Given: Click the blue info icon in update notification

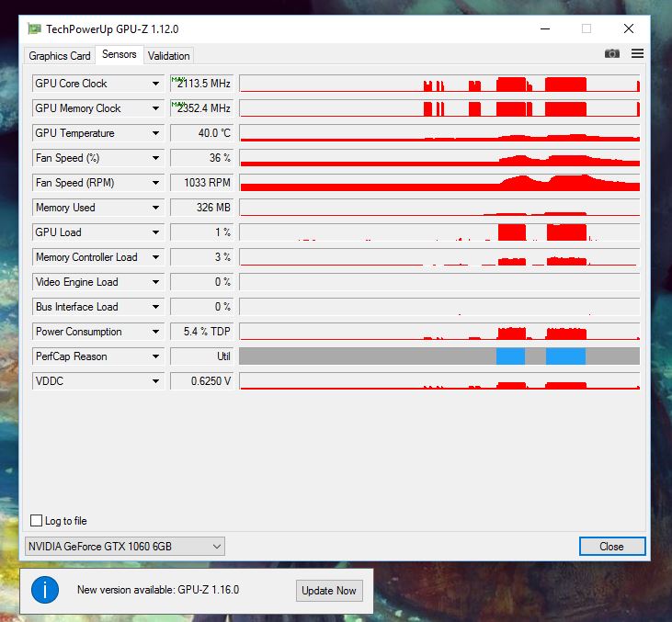Looking at the screenshot, I should 45,590.
